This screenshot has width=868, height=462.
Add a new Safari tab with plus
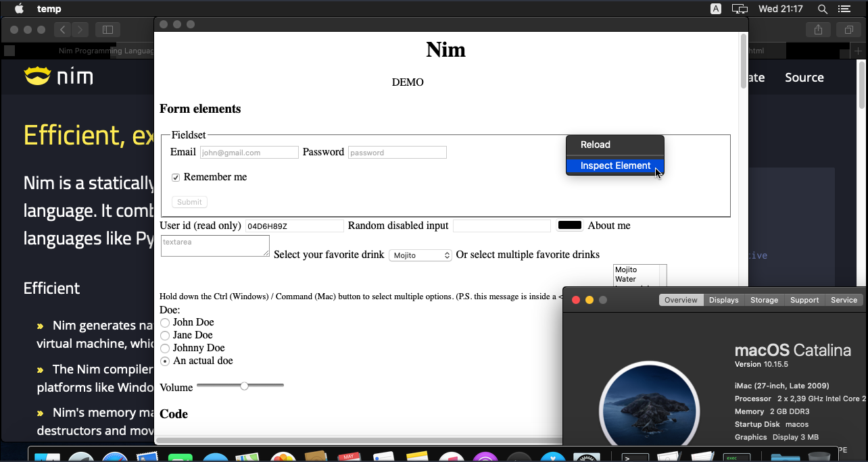(x=859, y=51)
